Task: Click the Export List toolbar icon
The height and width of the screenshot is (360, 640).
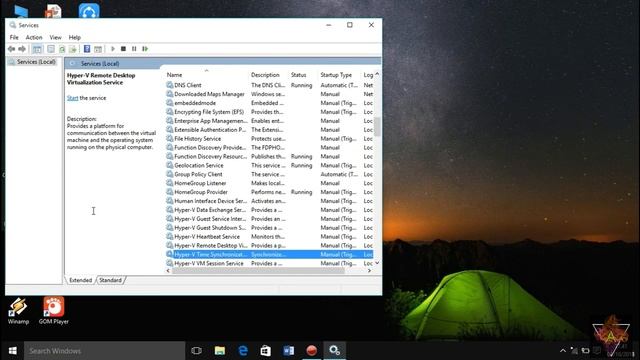Action: coord(73,49)
